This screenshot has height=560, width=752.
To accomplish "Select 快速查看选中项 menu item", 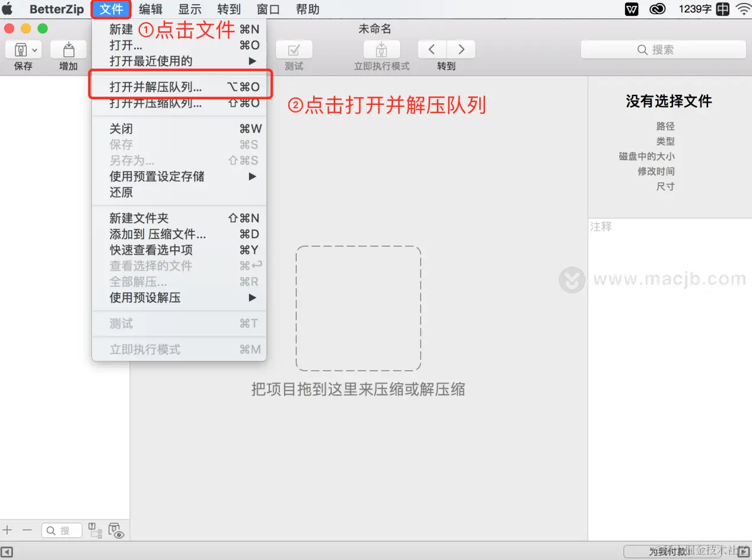I will [179, 250].
